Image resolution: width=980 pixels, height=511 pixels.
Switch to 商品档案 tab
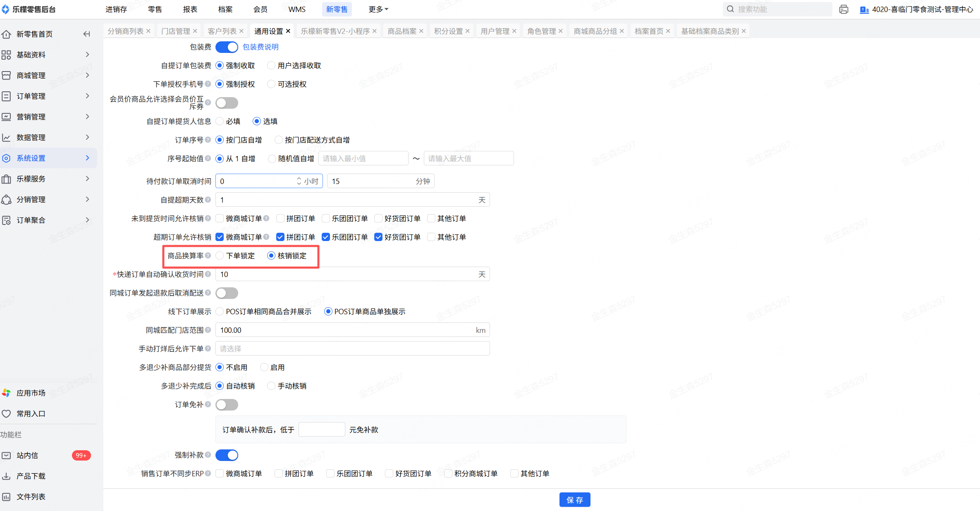(402, 31)
